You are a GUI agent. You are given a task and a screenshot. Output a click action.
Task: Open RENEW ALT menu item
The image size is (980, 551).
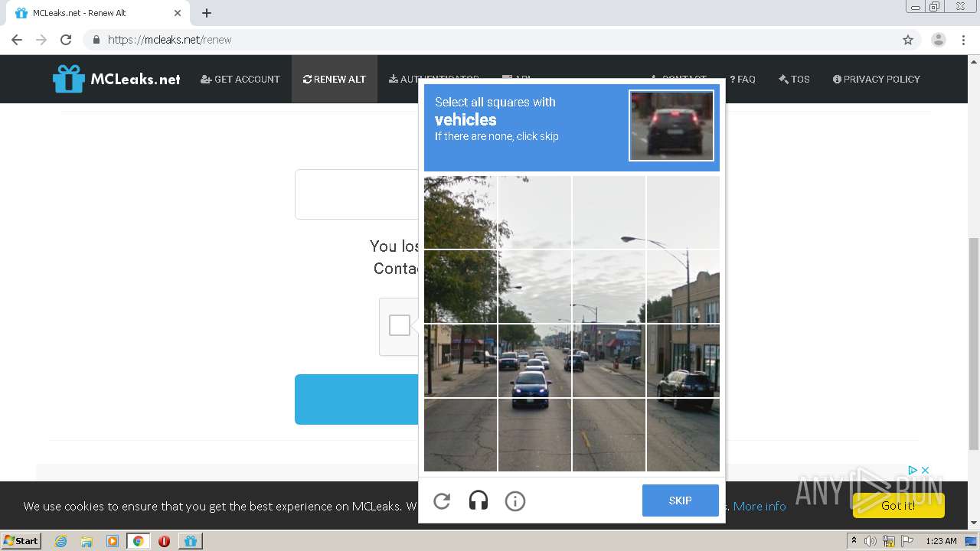point(335,79)
